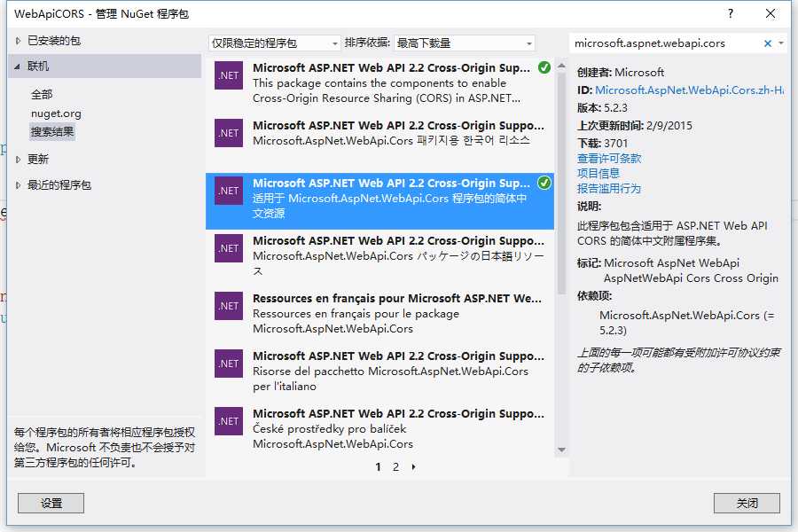Select 'Ressources en français pour Microsoft ASP.NET' package
Screen dimensions: 798x532
pyautogui.click(x=379, y=313)
